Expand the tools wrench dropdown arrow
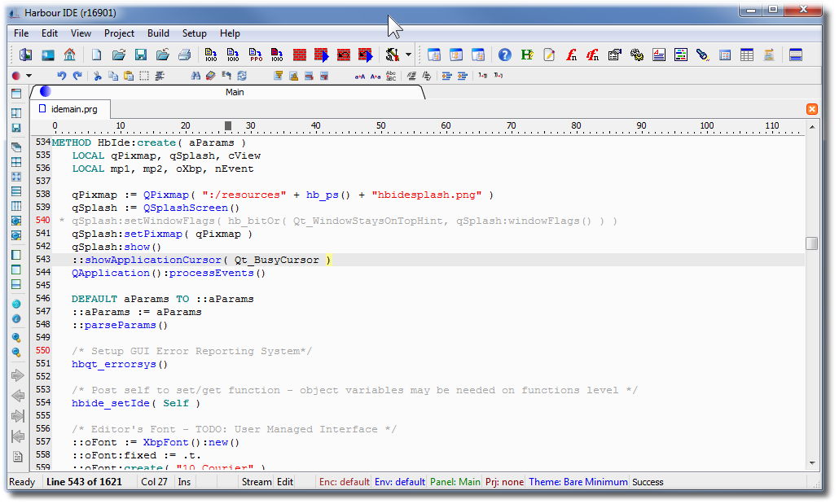 pyautogui.click(x=408, y=55)
